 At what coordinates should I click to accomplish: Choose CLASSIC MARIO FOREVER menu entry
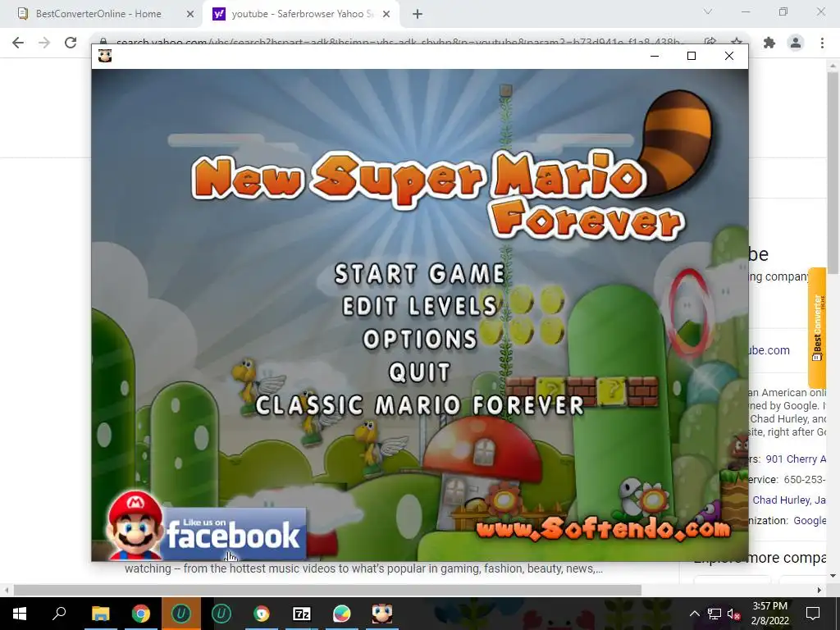click(x=419, y=405)
